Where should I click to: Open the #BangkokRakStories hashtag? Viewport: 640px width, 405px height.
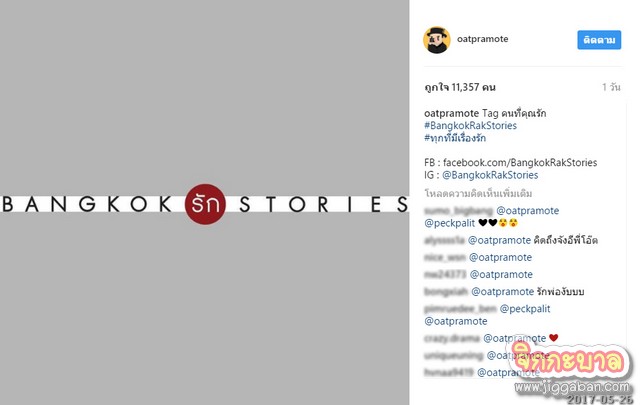pyautogui.click(x=470, y=125)
